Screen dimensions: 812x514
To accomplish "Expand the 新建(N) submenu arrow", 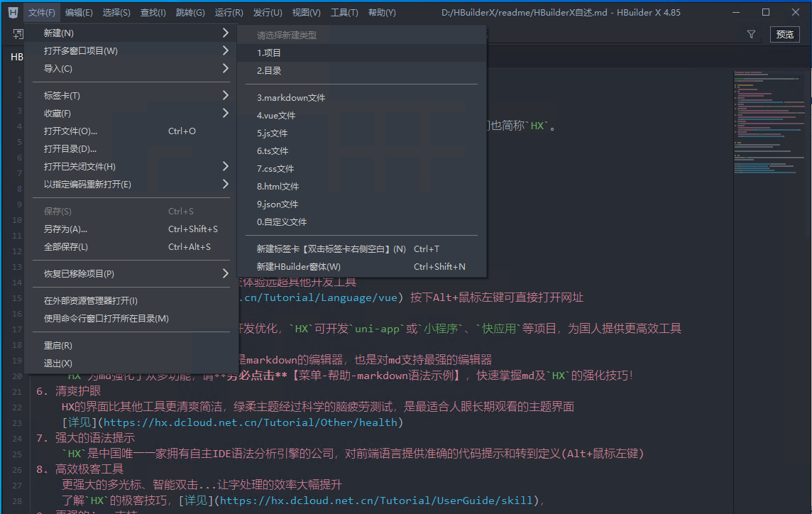I will 225,33.
